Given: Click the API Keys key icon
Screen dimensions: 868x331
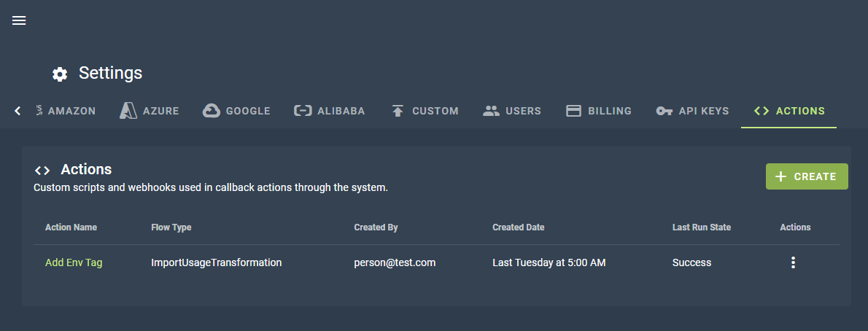Looking at the screenshot, I should pos(664,111).
